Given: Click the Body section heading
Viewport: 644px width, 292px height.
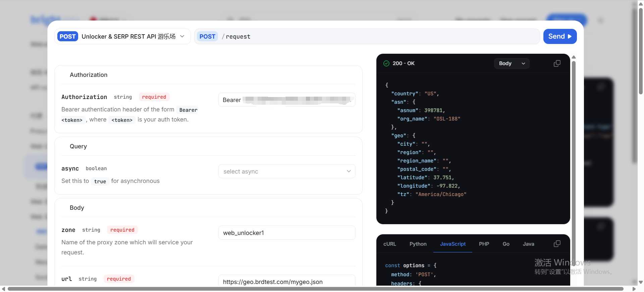Looking at the screenshot, I should coord(77,208).
